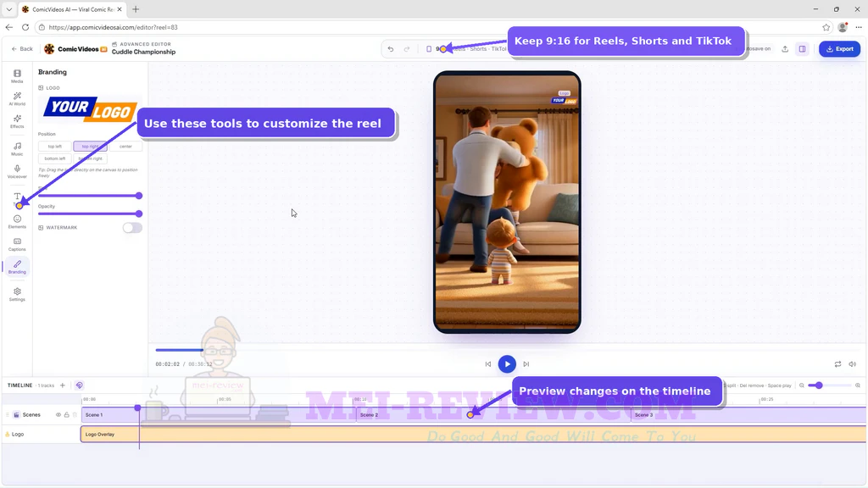Screen dimensions: 868x488
Task: Lock the Scenes track
Action: [66, 414]
